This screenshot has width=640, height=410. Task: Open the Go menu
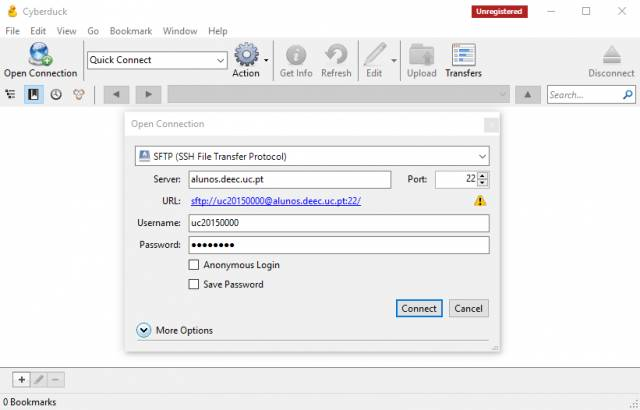(93, 31)
